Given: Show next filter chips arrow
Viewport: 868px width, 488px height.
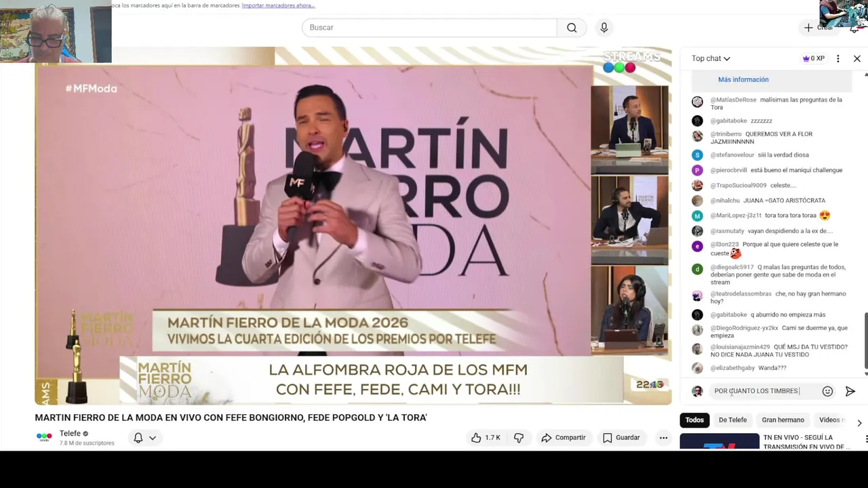Looking at the screenshot, I should click(859, 422).
